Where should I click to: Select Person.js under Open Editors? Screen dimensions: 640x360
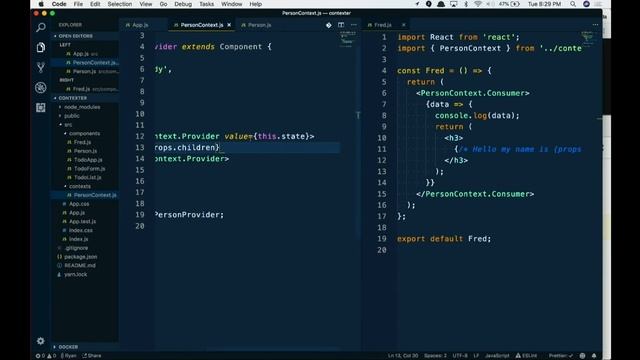point(84,71)
